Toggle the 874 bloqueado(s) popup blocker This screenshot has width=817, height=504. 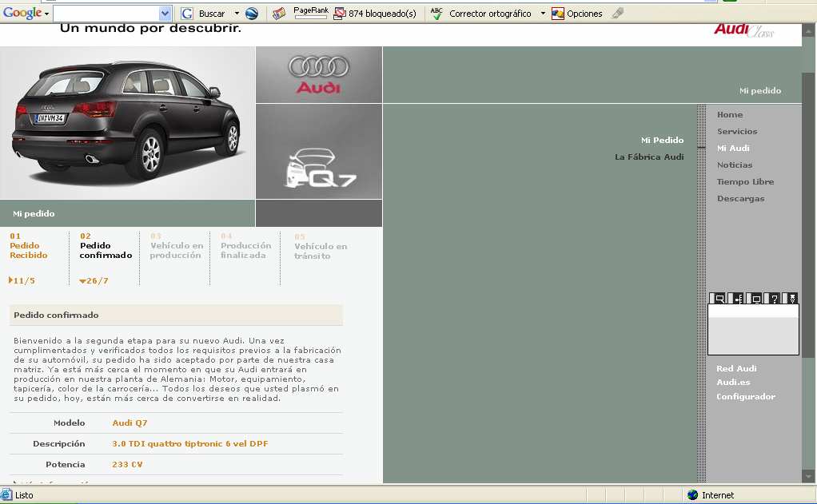click(x=375, y=14)
